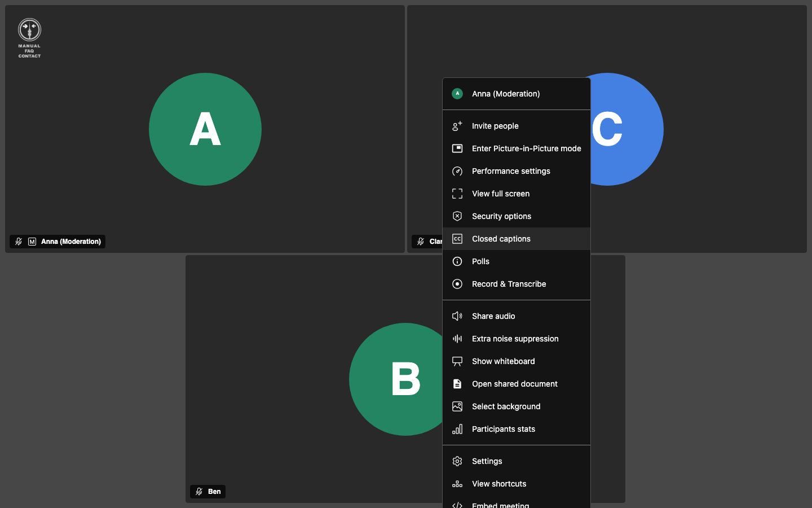Click the Closed captions CC icon
Image resolution: width=812 pixels, height=508 pixels.
pyautogui.click(x=457, y=239)
